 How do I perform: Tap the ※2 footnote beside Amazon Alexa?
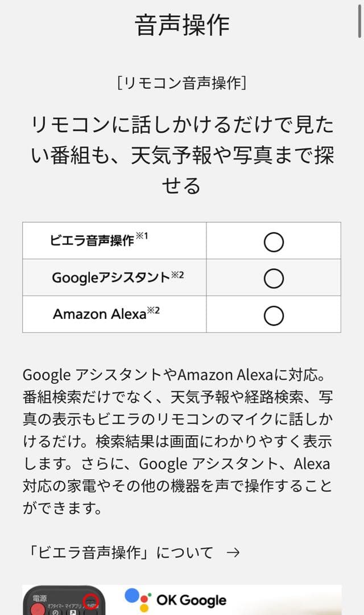[153, 310]
